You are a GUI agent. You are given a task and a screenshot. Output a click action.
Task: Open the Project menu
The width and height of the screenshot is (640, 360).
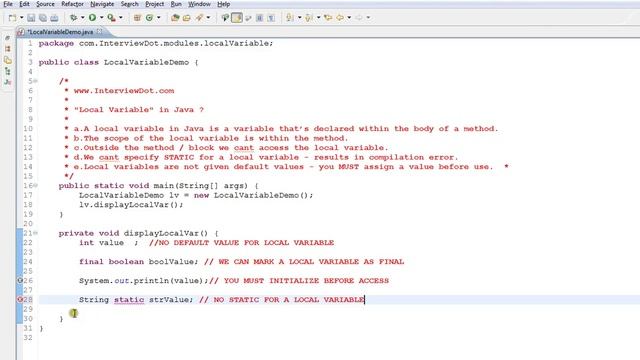pos(155,4)
